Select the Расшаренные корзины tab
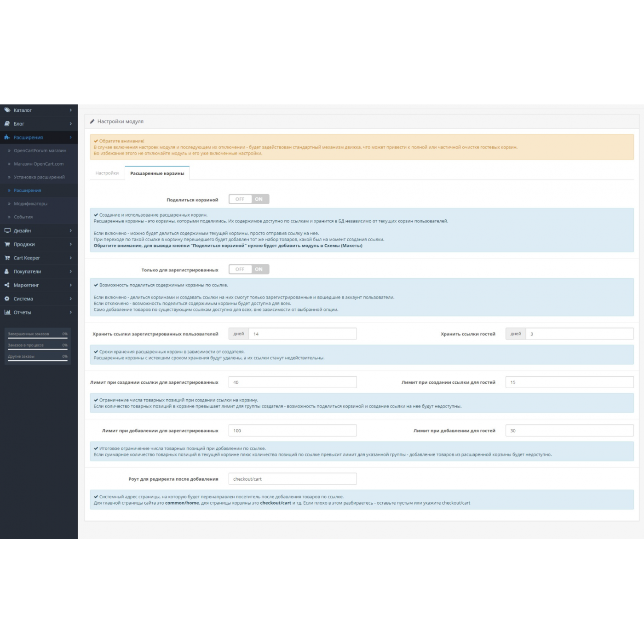This screenshot has width=644, height=644. tap(157, 173)
